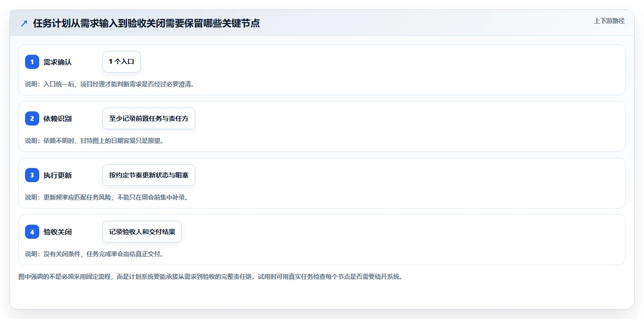This screenshot has width=644, height=319.
Task: Click the note starting 说明：更新频率应匹配任务风险
Action: 106,197
